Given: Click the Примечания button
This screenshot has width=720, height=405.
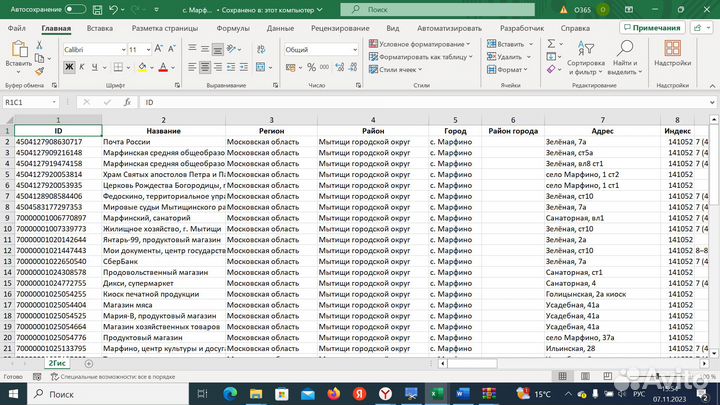Looking at the screenshot, I should [x=652, y=28].
